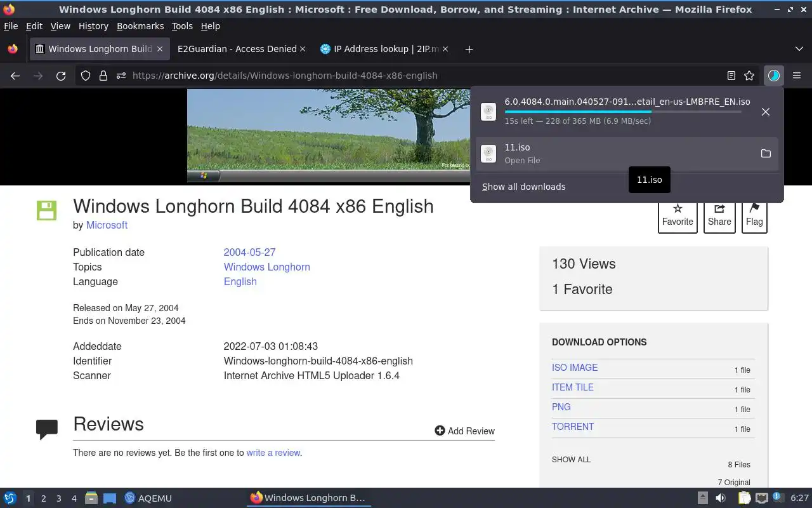Click the write a review link

pos(273,453)
